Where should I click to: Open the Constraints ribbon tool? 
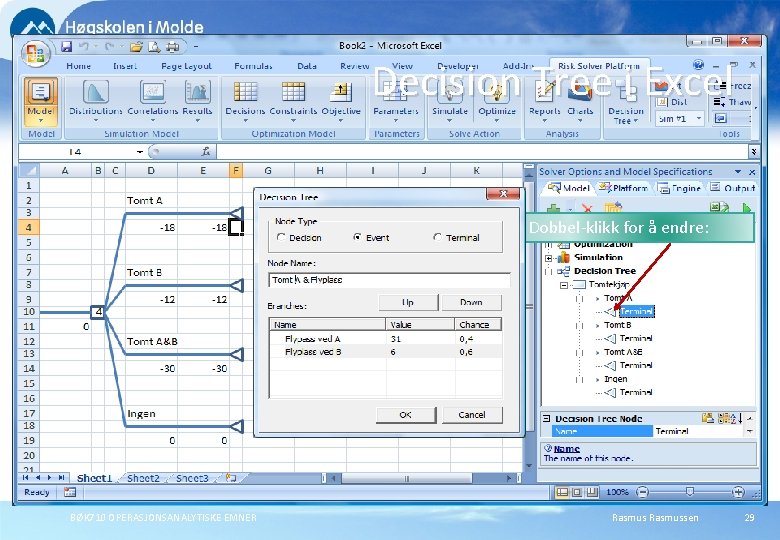point(293,102)
